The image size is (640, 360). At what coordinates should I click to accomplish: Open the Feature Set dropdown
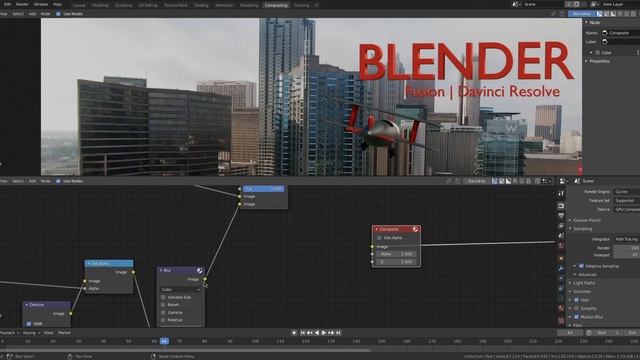[627, 200]
